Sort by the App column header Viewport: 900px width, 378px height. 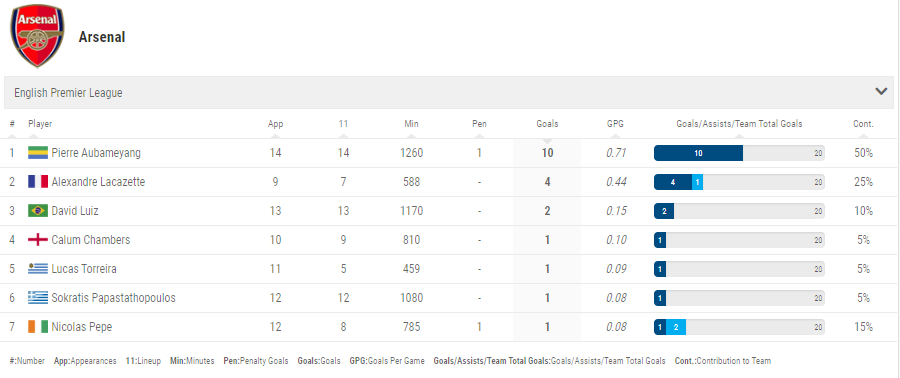276,123
